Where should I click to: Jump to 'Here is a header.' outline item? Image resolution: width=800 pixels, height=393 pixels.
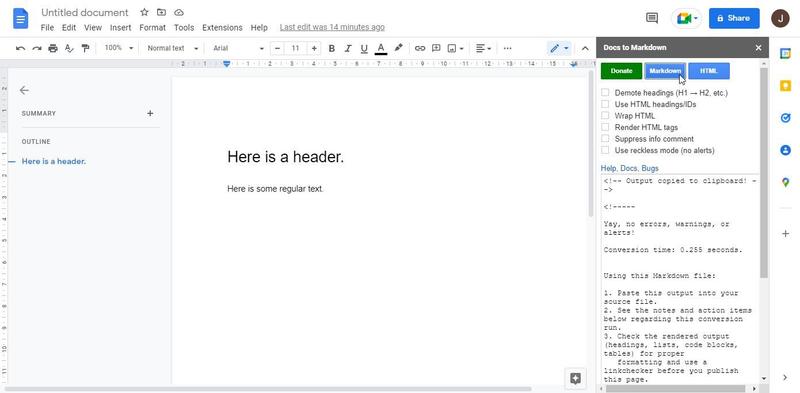tap(54, 161)
